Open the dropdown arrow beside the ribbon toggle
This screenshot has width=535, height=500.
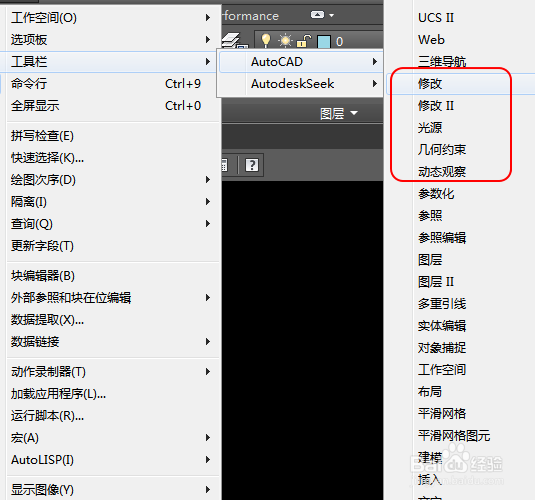(x=331, y=15)
